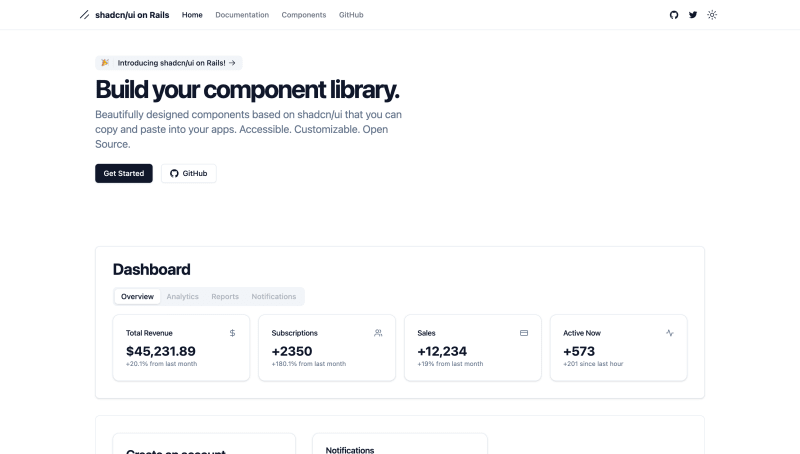Open GitHub text link in navbar
Image resolution: width=800 pixels, height=454 pixels.
(x=351, y=15)
